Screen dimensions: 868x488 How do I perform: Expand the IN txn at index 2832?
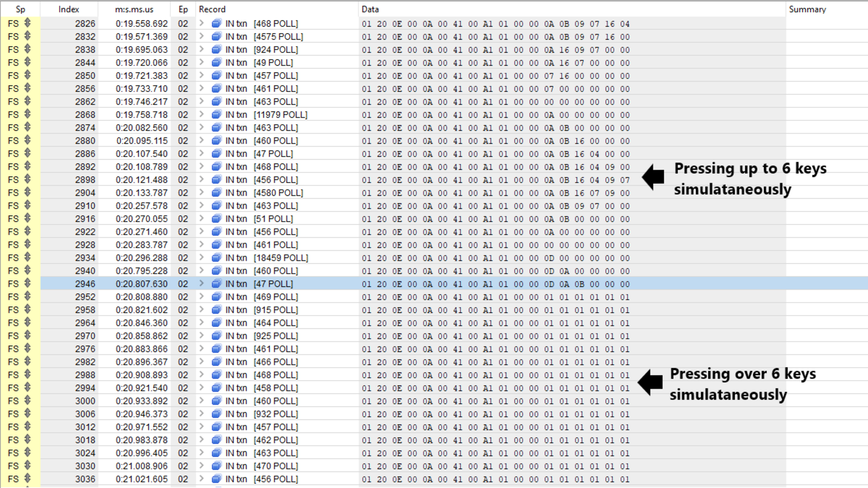coord(201,36)
